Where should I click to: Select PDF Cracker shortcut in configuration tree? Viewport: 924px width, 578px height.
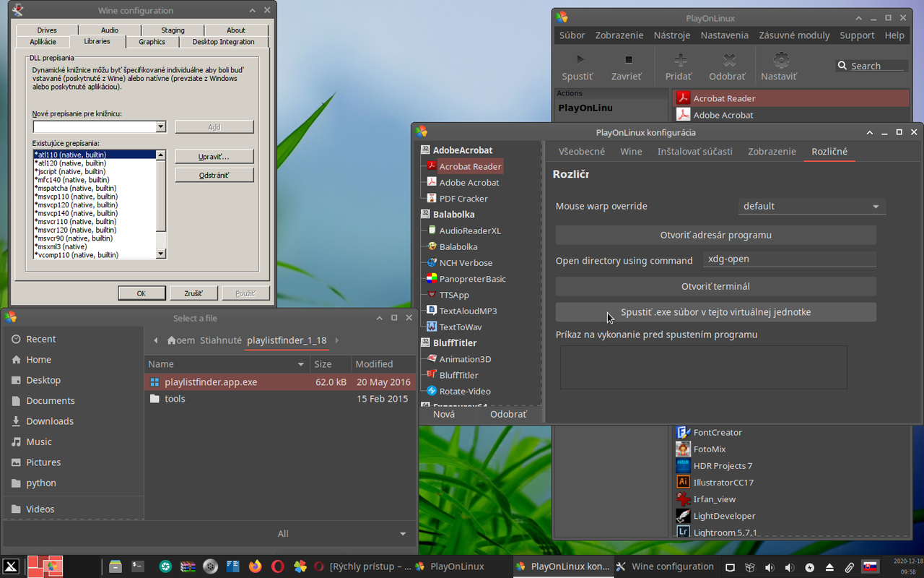463,198
